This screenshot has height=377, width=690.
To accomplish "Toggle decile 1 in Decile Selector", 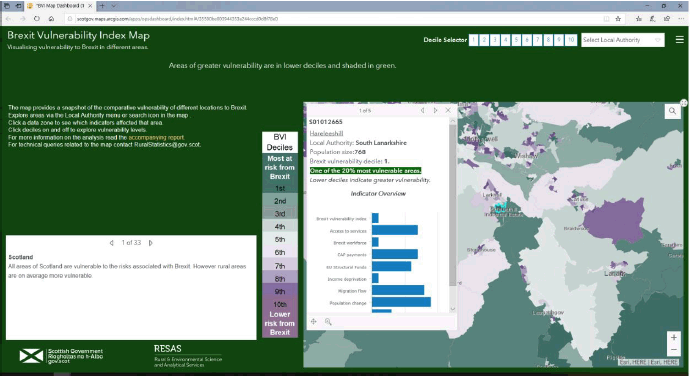I will (x=473, y=40).
